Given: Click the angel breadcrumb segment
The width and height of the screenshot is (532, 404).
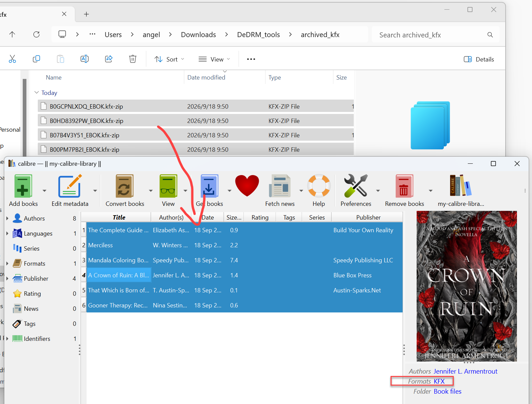Looking at the screenshot, I should tap(151, 34).
